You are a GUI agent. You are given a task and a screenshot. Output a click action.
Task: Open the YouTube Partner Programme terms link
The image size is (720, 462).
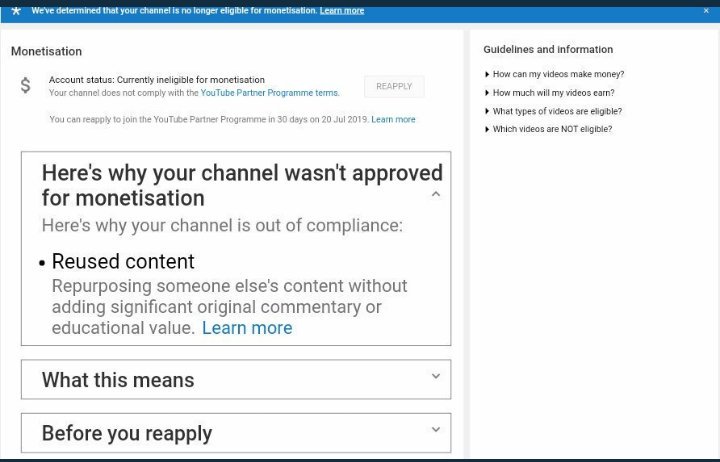coord(270,93)
